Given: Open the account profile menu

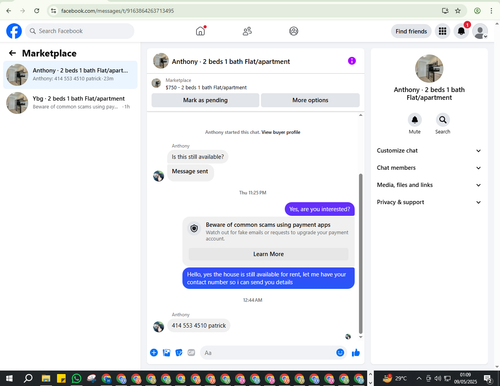Looking at the screenshot, I should tap(480, 31).
